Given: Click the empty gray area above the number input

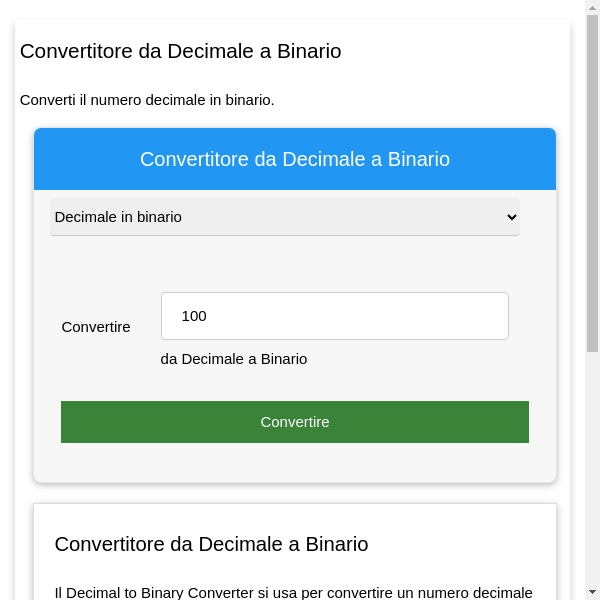Looking at the screenshot, I should pyautogui.click(x=294, y=264).
